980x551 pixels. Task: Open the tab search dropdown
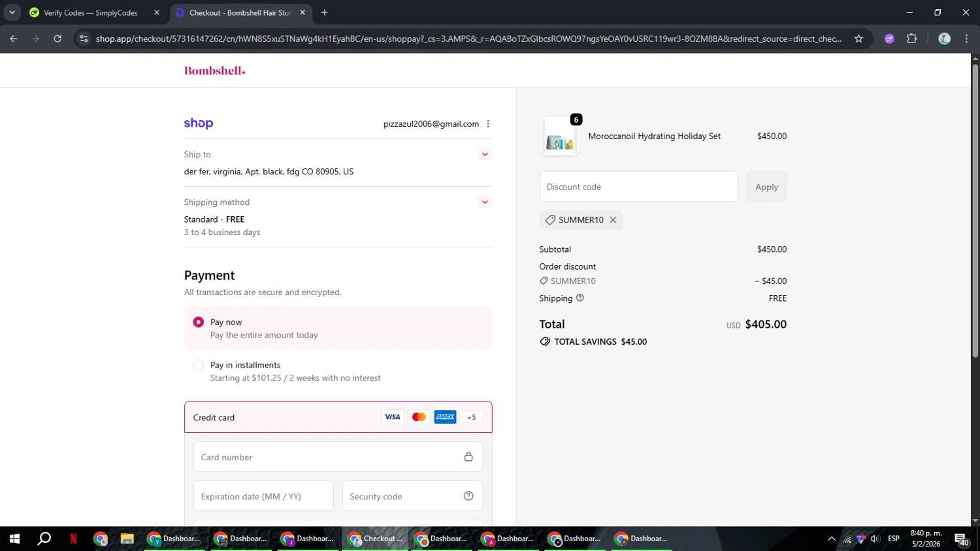12,12
